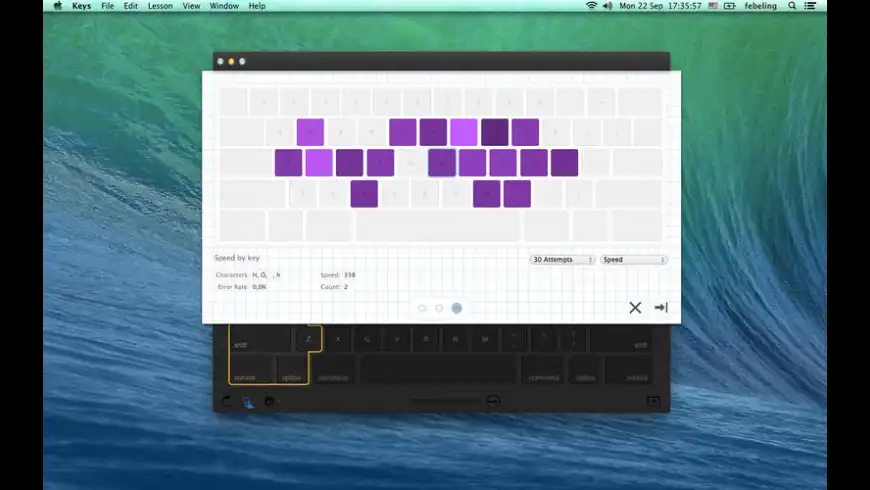Image resolution: width=870 pixels, height=490 pixels.
Task: Click the C key on the dark keyboard
Action: click(367, 339)
